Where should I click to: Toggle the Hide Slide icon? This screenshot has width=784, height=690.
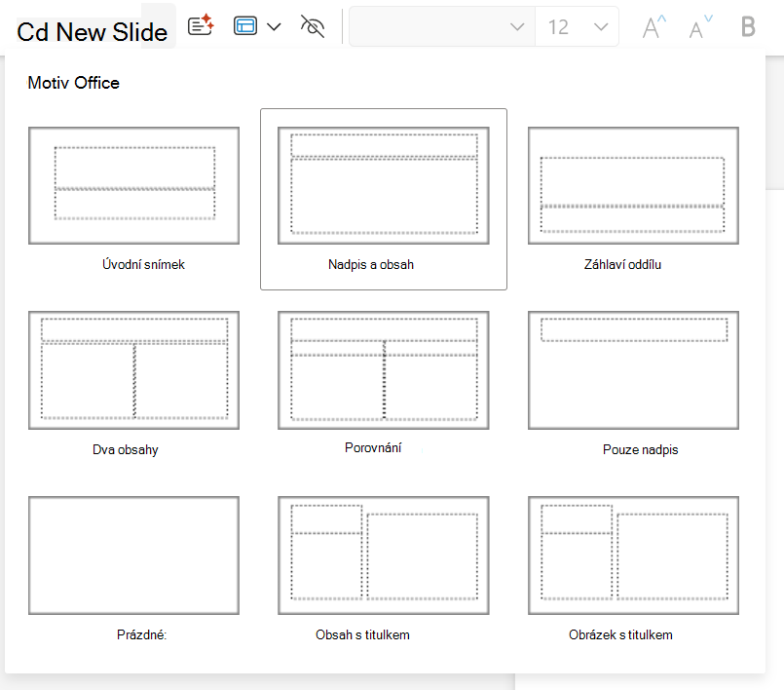pos(313,26)
